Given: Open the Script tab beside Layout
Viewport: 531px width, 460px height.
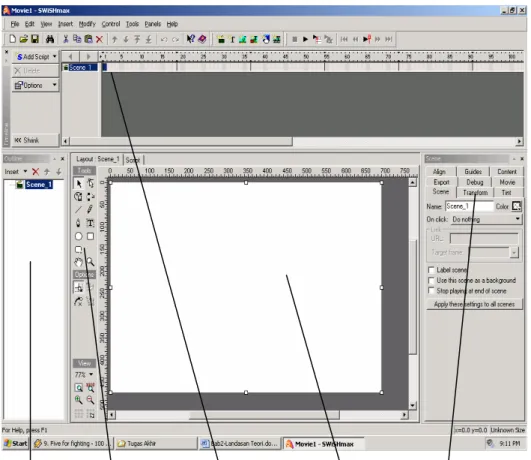Looking at the screenshot, I should point(133,160).
